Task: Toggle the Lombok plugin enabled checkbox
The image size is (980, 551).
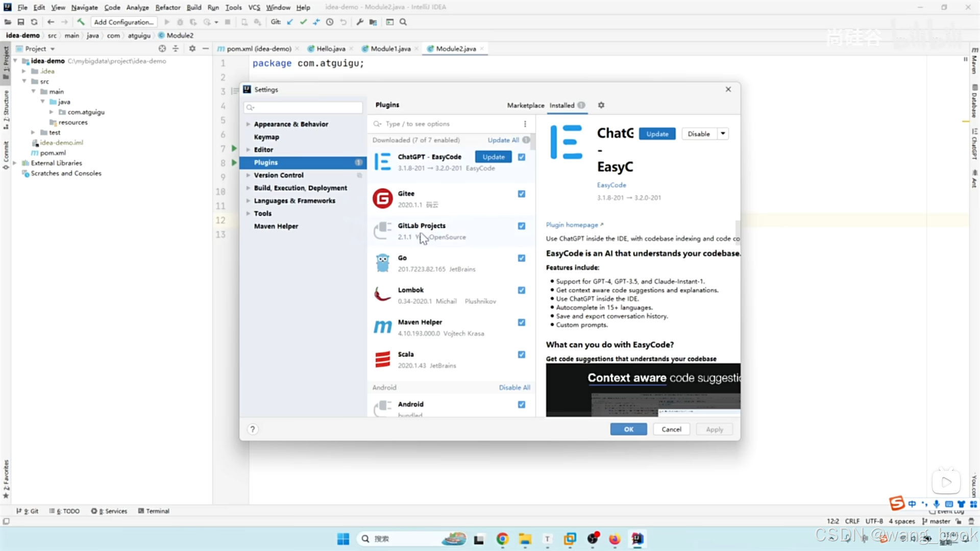Action: click(x=521, y=290)
